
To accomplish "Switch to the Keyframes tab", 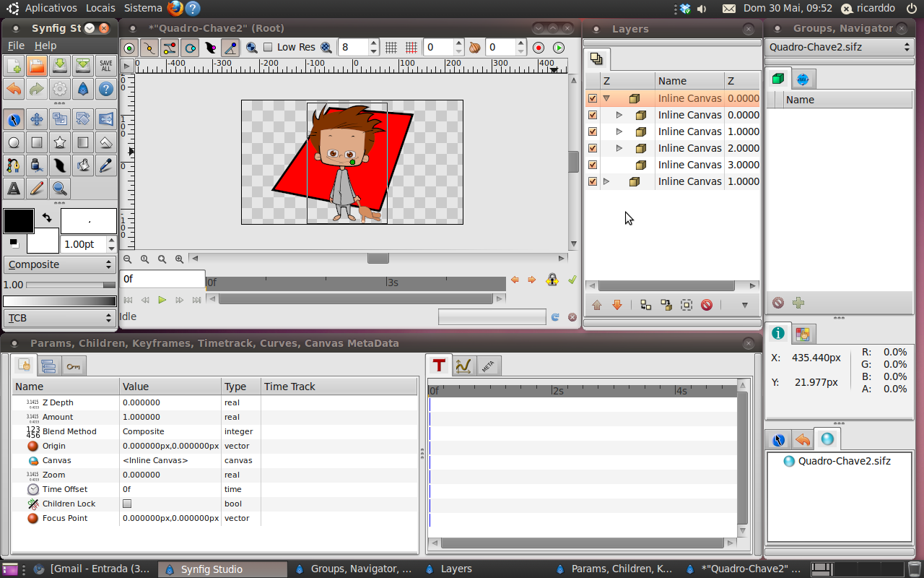I will (x=73, y=366).
